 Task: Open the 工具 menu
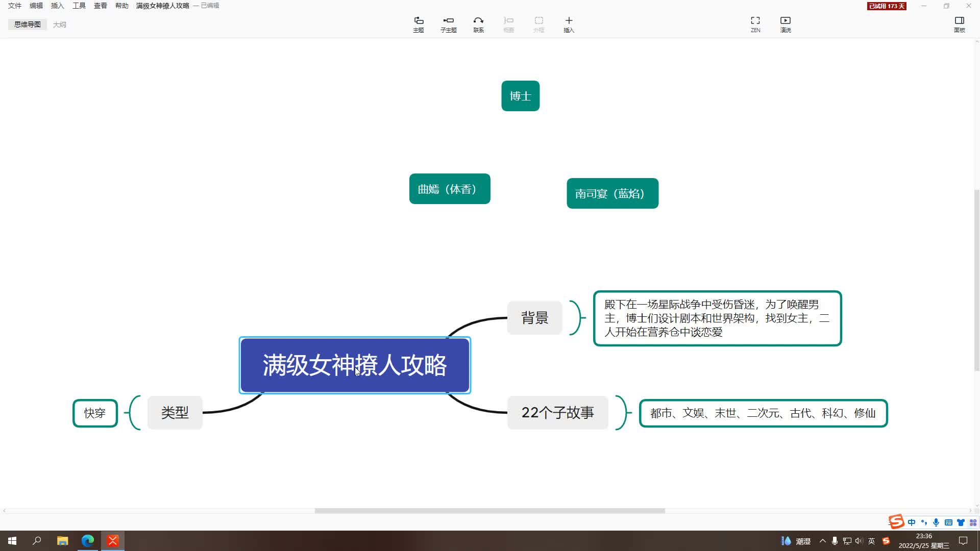tap(79, 6)
